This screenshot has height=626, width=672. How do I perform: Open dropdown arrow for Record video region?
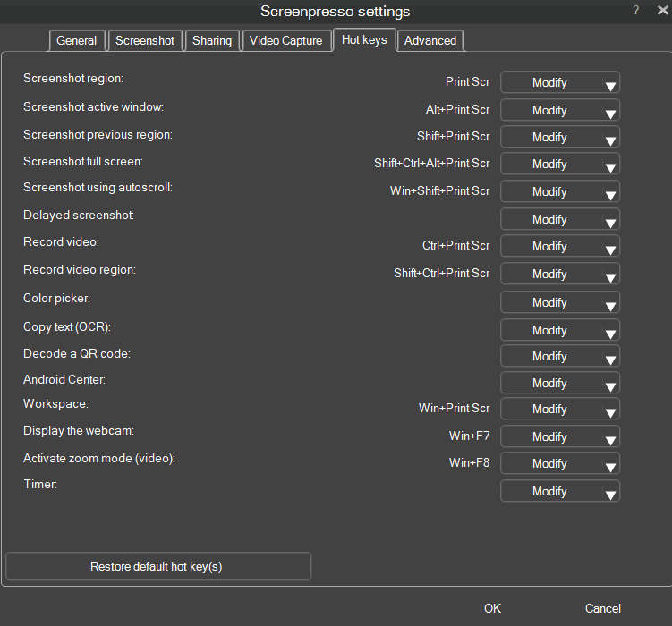pyautogui.click(x=611, y=278)
